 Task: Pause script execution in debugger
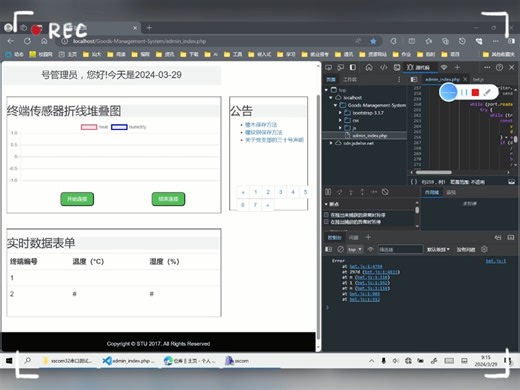tap(328, 192)
